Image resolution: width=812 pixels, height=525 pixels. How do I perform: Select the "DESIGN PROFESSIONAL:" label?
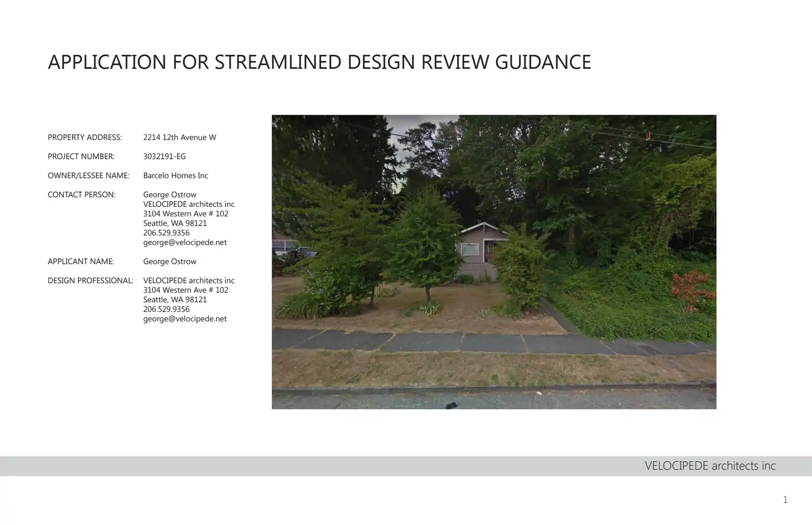(x=90, y=281)
